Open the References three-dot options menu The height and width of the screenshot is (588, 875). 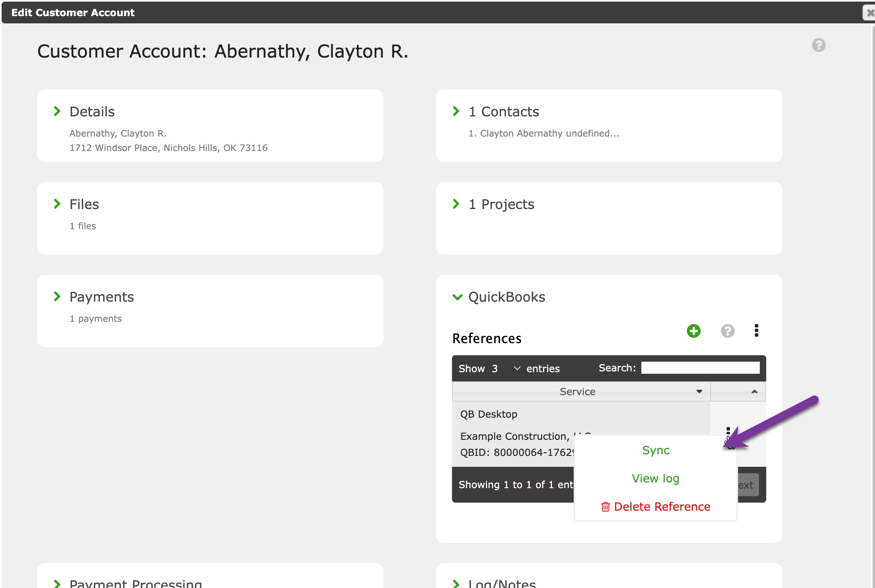(756, 330)
